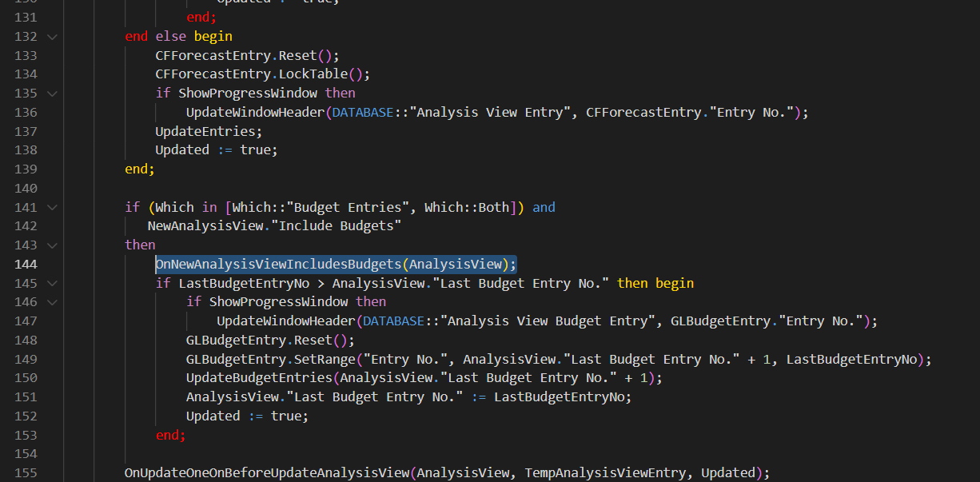Collapse the code fold at line 132
This screenshot has height=482, width=980.
(51, 35)
